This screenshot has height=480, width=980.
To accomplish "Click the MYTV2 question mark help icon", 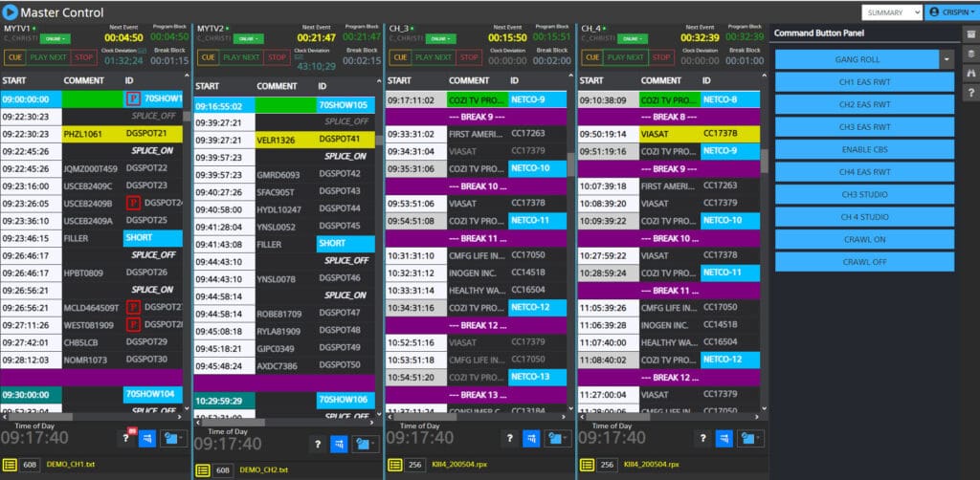I will click(318, 444).
